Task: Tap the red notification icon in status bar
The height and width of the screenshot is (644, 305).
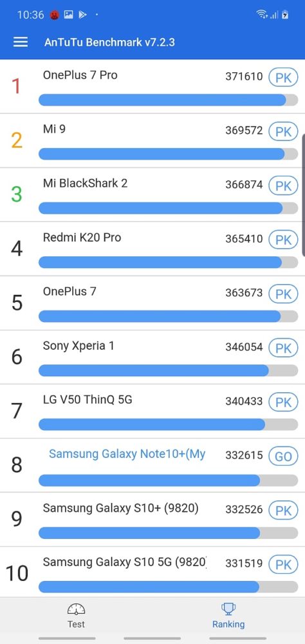Action: [x=54, y=15]
